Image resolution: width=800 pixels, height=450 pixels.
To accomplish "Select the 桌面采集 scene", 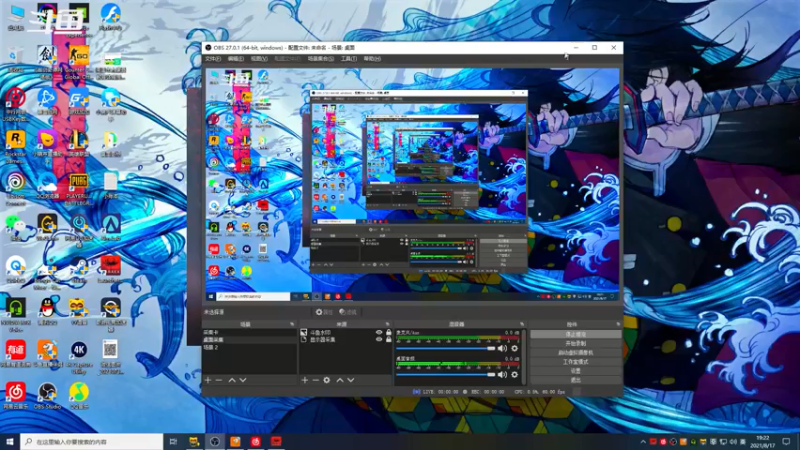I will tap(249, 339).
